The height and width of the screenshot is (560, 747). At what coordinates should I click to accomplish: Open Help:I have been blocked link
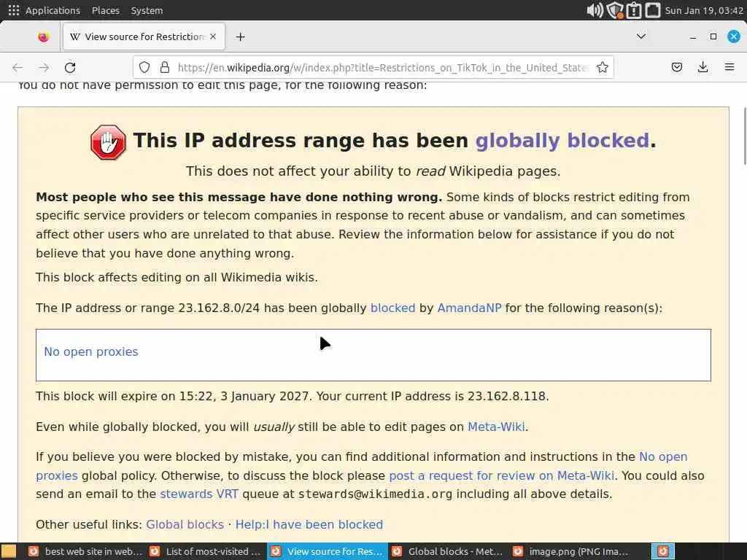point(309,524)
